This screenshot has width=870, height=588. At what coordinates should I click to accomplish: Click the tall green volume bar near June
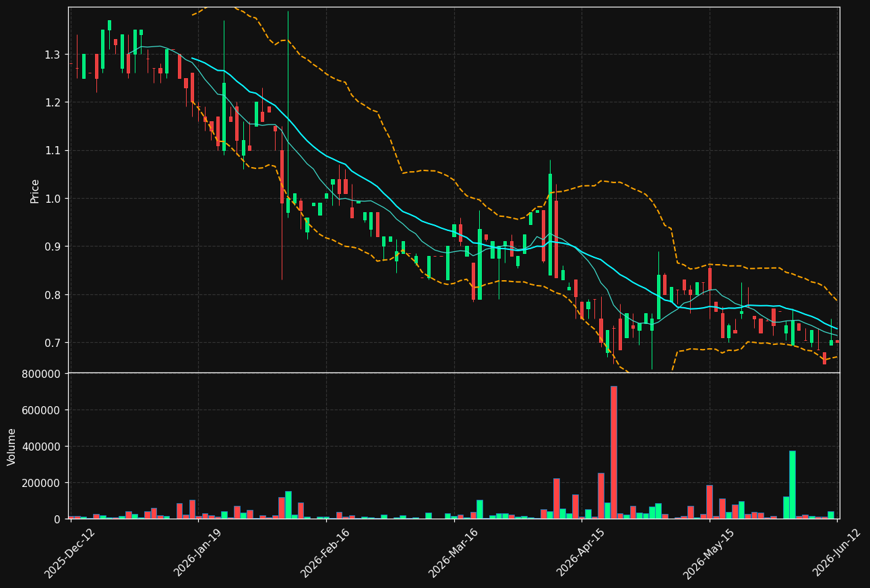(x=793, y=484)
